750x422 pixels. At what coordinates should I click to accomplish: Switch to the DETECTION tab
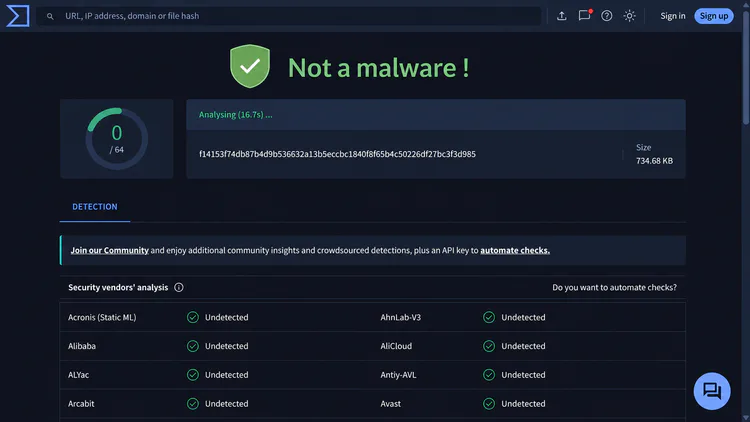tap(95, 207)
